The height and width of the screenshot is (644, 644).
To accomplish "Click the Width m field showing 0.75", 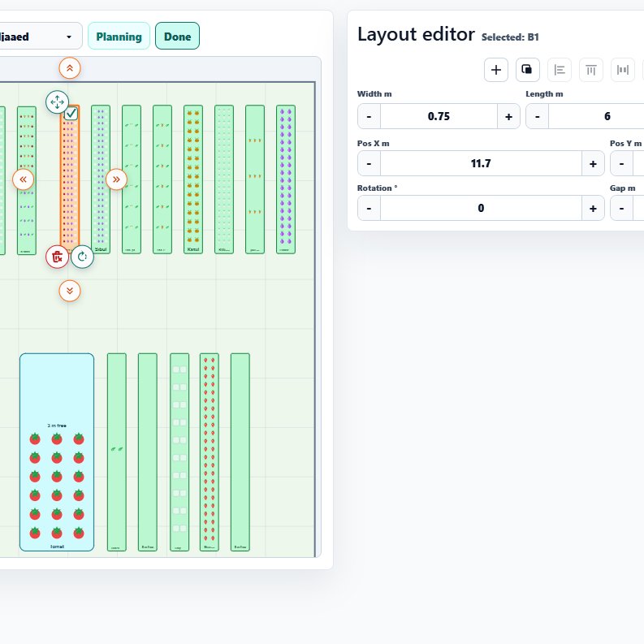I will pos(439,116).
